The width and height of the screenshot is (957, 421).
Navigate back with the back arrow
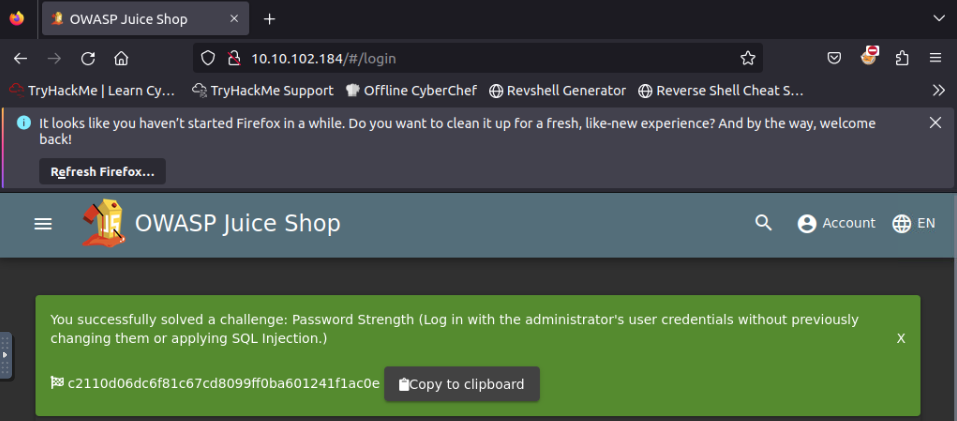[x=21, y=58]
